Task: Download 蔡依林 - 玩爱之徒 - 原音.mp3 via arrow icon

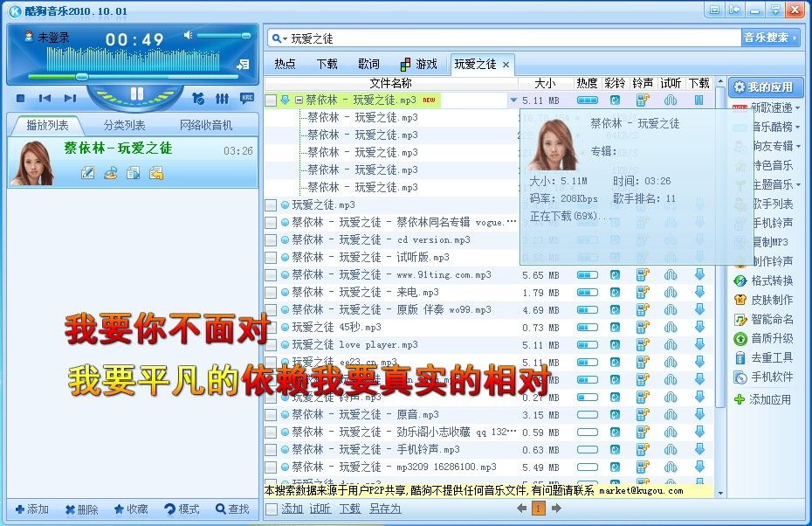Action: [x=699, y=414]
